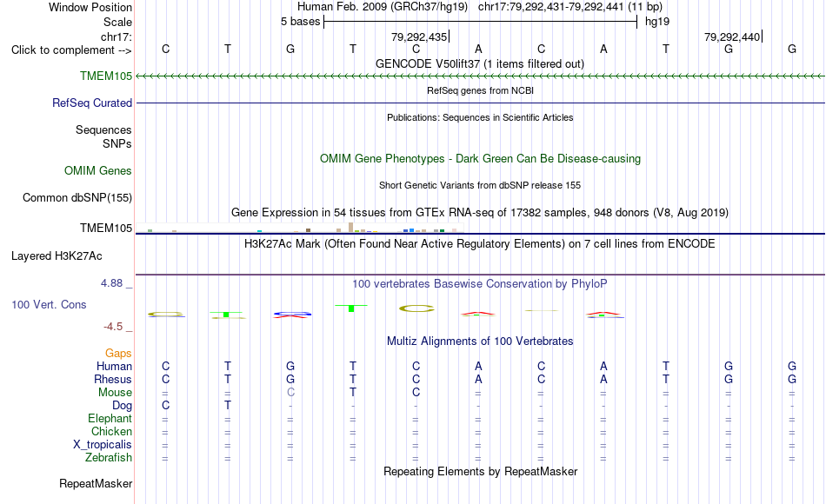Click Publications: Sequences in Scientific Articles title

[x=480, y=117]
